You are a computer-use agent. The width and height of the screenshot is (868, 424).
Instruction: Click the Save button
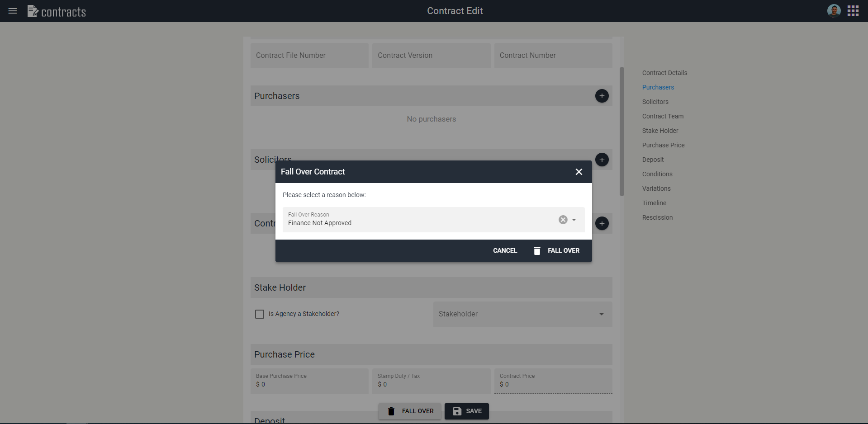click(466, 411)
